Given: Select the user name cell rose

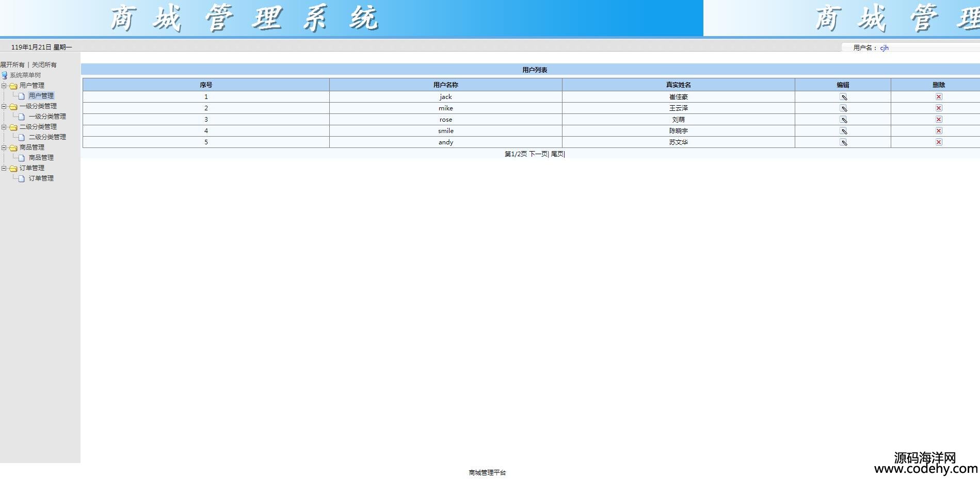Looking at the screenshot, I should coord(446,120).
